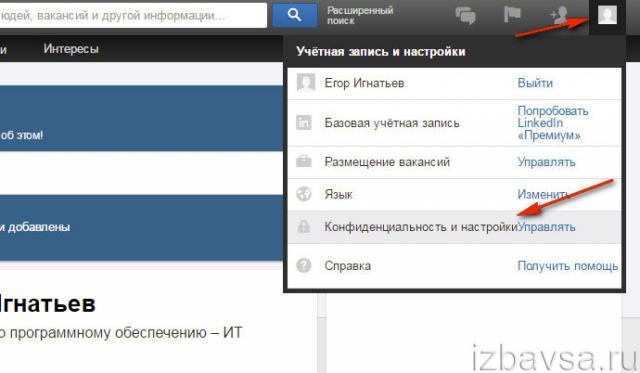Select the Егор Игнатьев account name

pos(364,83)
